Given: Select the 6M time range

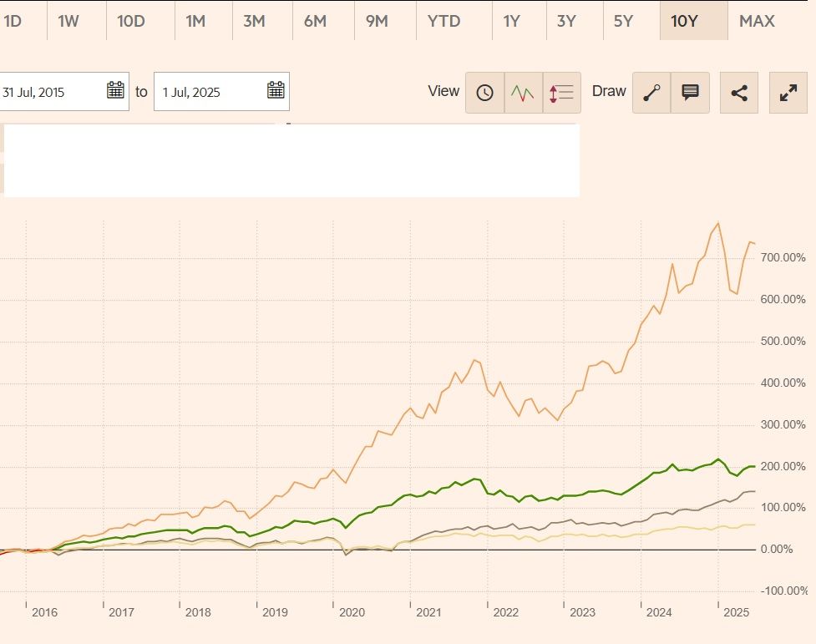Looking at the screenshot, I should (x=315, y=21).
